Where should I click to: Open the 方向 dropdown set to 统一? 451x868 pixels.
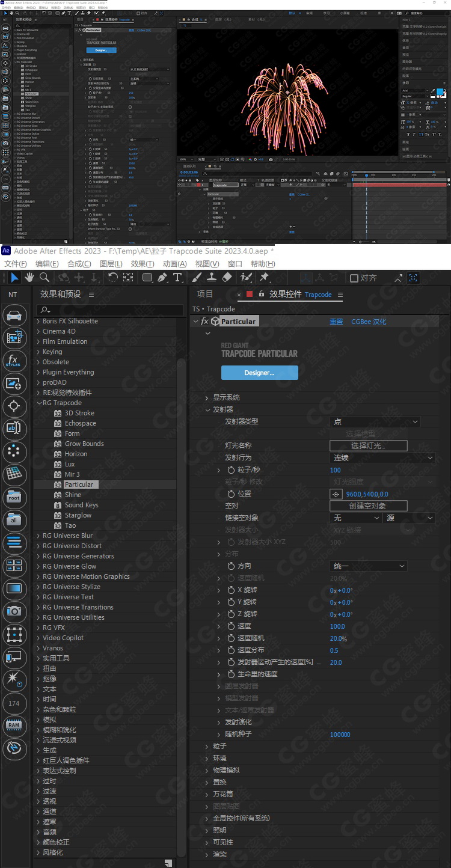coord(369,566)
